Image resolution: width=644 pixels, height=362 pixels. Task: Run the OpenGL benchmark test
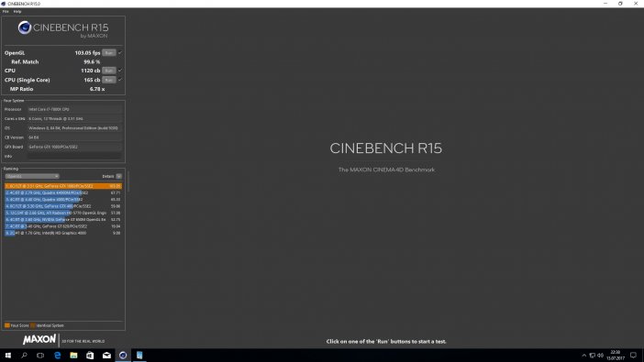[109, 52]
